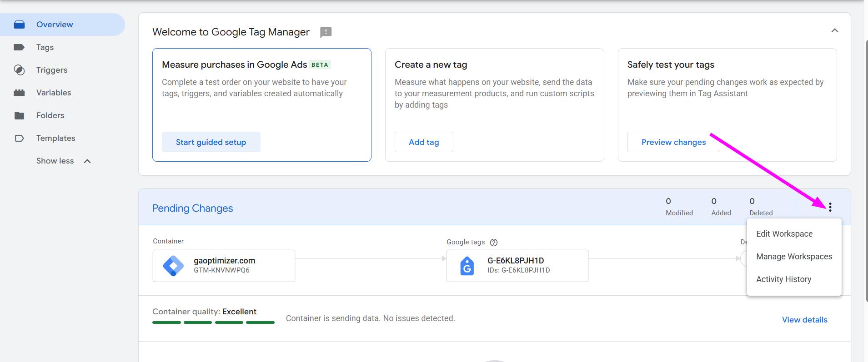Image resolution: width=868 pixels, height=362 pixels.
Task: Click the Folders icon
Action: click(x=19, y=115)
